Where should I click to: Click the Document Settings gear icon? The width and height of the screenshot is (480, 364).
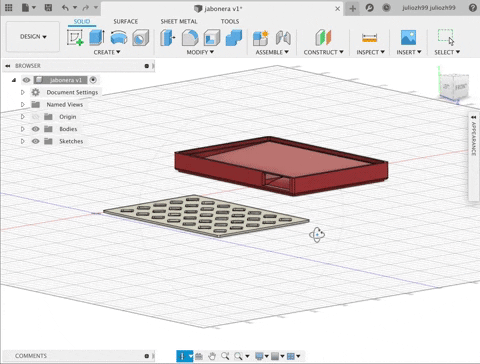click(36, 92)
